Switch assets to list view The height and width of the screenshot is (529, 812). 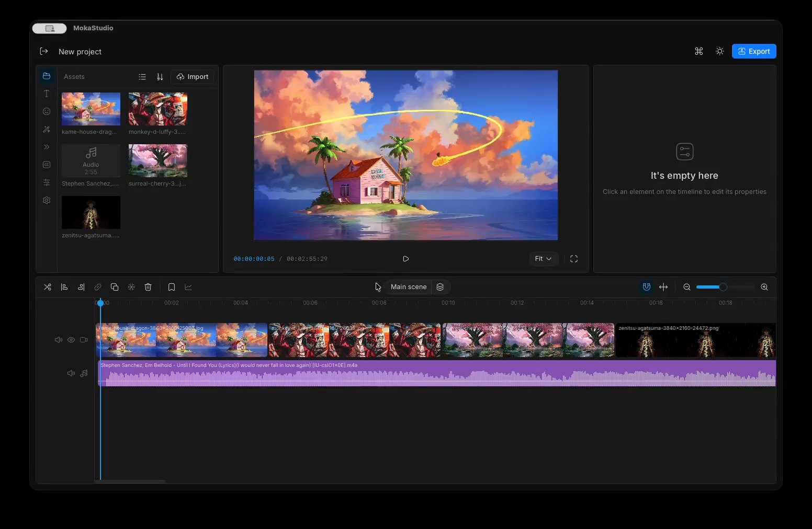point(142,77)
